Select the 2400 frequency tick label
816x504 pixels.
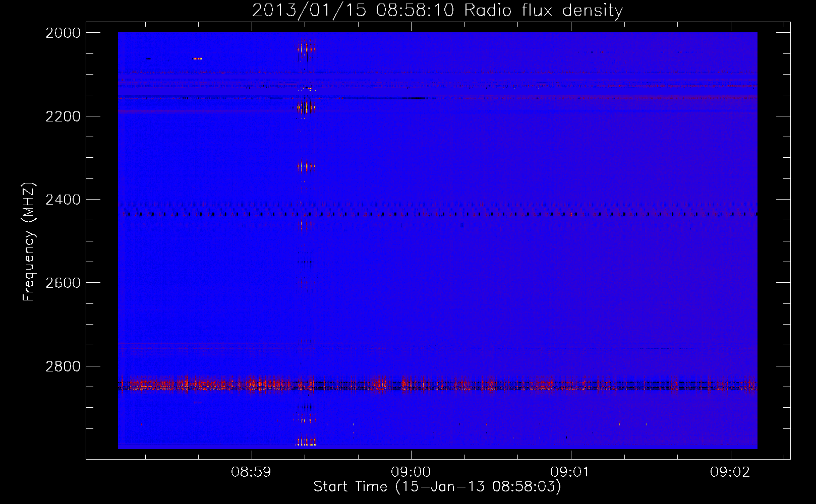(63, 200)
